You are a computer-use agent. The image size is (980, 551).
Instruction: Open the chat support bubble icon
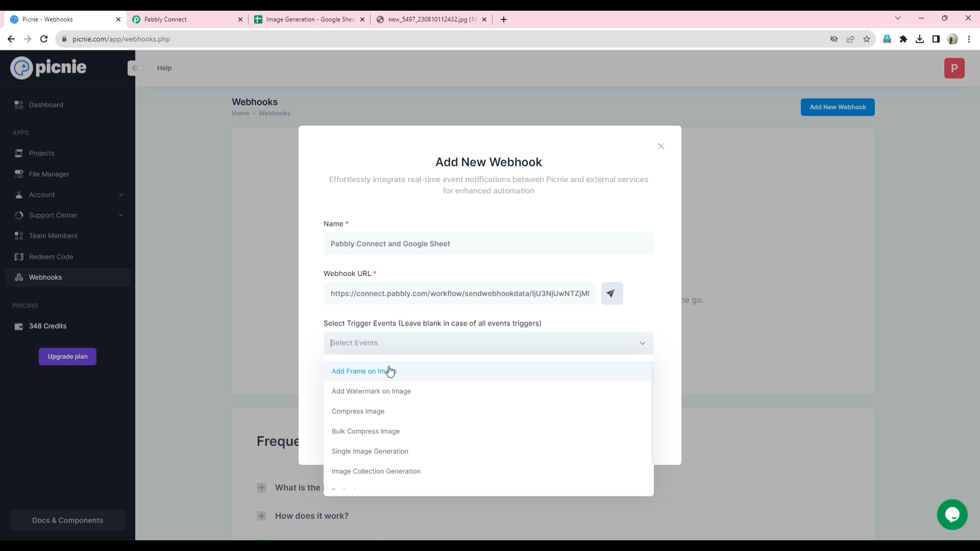tap(952, 514)
